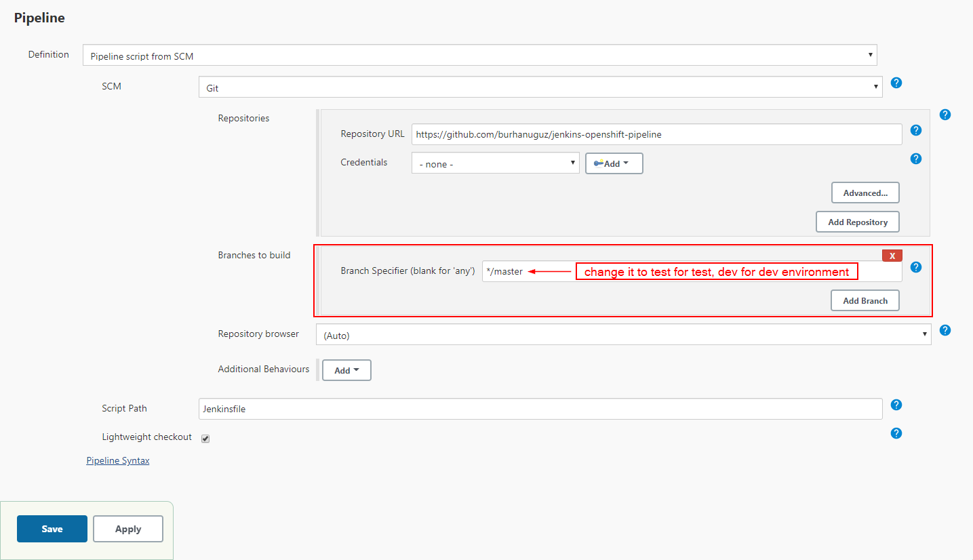The width and height of the screenshot is (973, 560).
Task: Open help for Script Path
Action: (896, 405)
